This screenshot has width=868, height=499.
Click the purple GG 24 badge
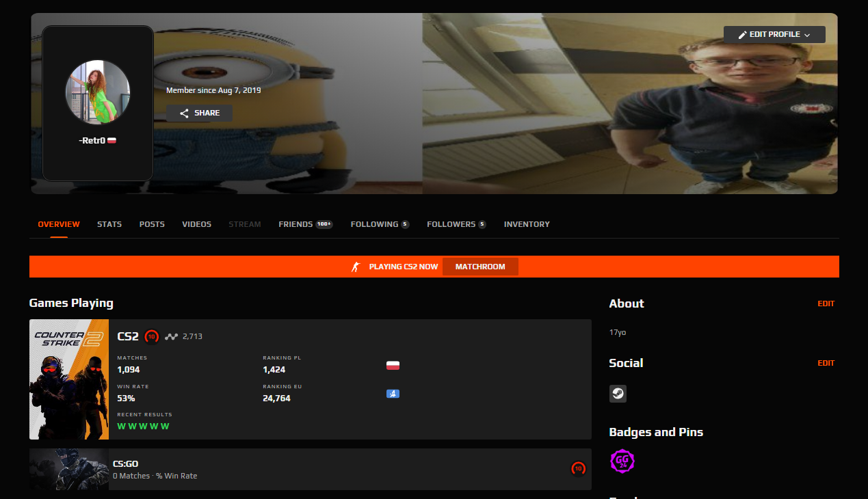click(622, 461)
